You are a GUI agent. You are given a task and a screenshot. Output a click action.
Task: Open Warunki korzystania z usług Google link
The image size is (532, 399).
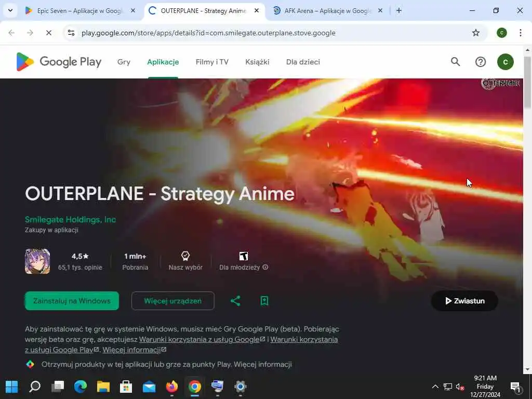[x=202, y=339]
